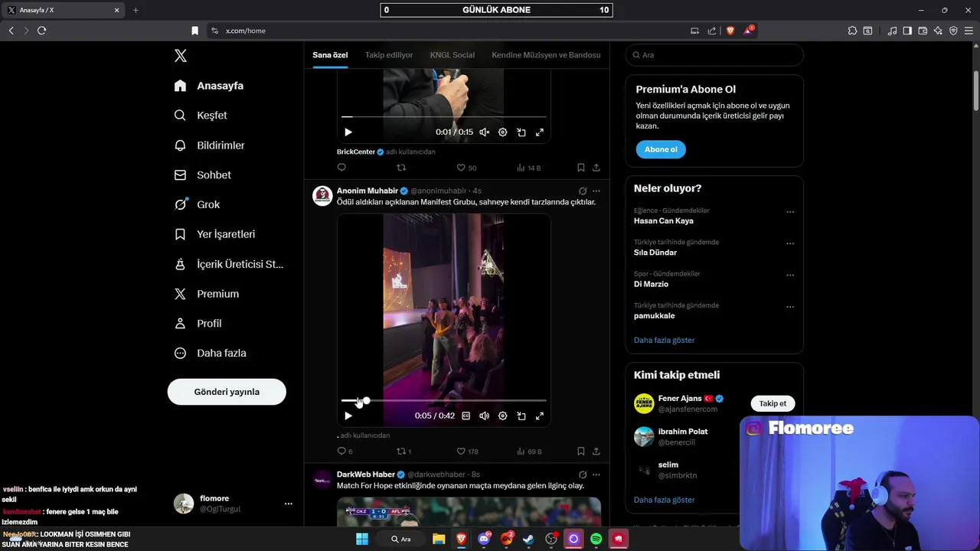980x551 pixels.
Task: Unmute the BrickCenter video
Action: click(x=485, y=132)
